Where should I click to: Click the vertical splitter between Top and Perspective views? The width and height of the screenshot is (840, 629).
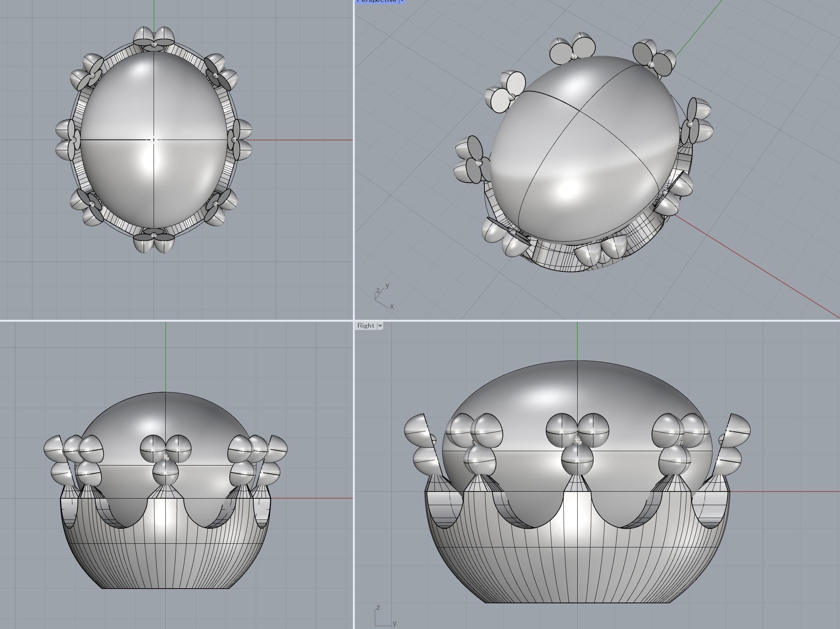point(354,159)
